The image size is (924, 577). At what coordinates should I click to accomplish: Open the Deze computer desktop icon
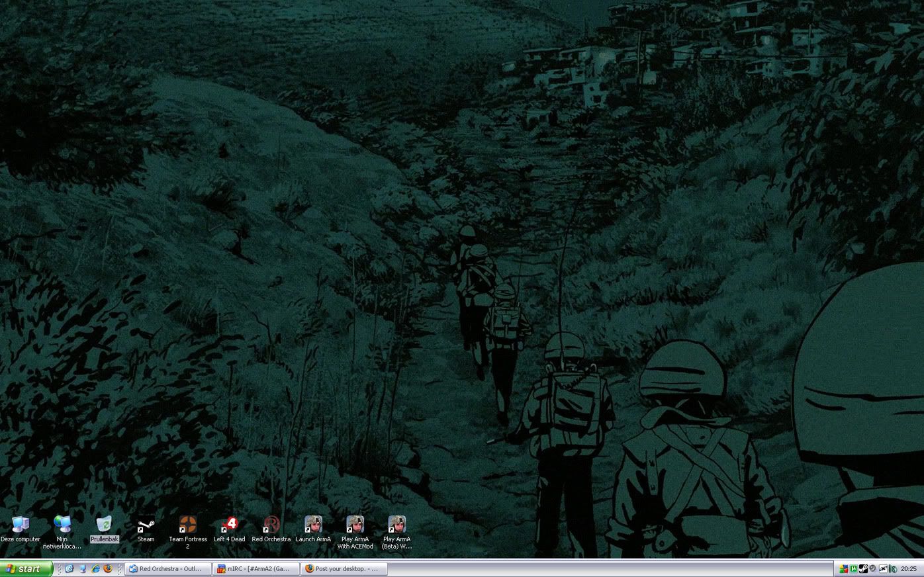pyautogui.click(x=20, y=525)
